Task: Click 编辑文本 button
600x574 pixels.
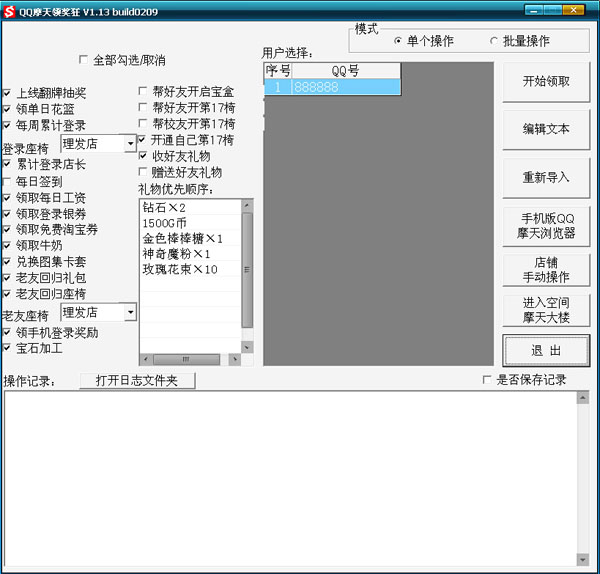Action: tap(546, 129)
